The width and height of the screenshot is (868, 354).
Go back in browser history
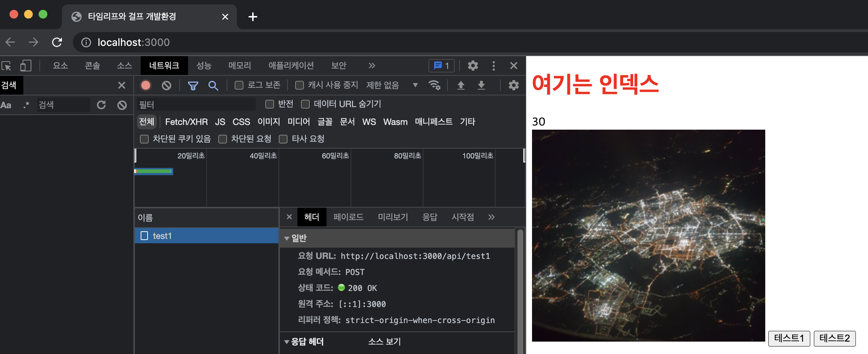11,42
